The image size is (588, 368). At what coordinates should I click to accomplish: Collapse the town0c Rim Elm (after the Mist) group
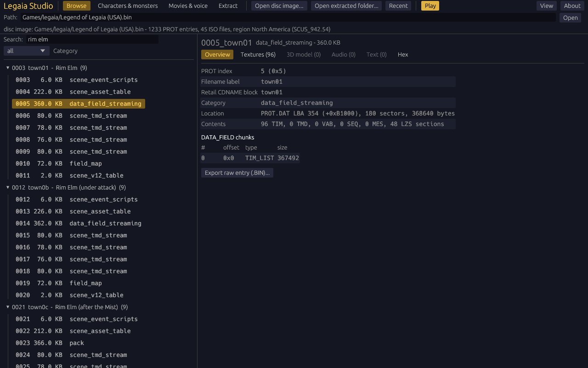(x=8, y=307)
